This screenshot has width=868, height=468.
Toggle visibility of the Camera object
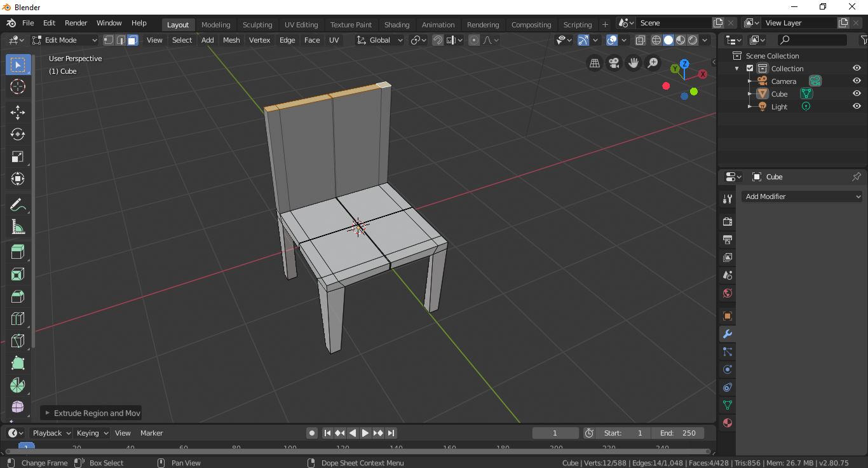[x=857, y=81]
